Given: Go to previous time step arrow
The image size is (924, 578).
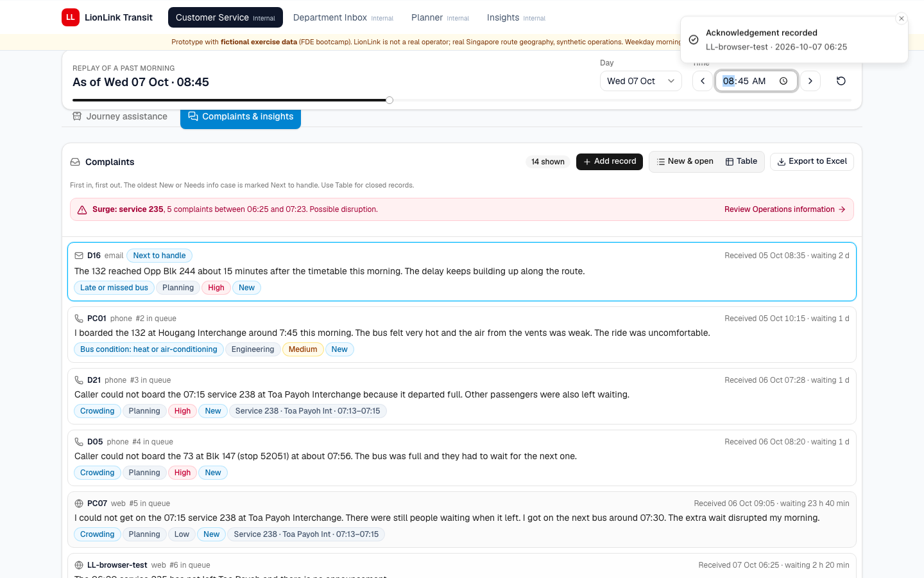Looking at the screenshot, I should (703, 81).
